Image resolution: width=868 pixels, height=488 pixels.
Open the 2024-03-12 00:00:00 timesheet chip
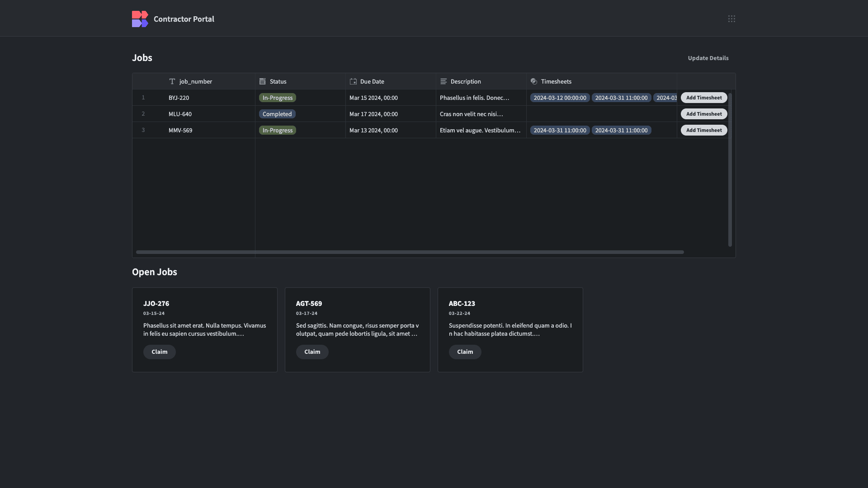(560, 98)
